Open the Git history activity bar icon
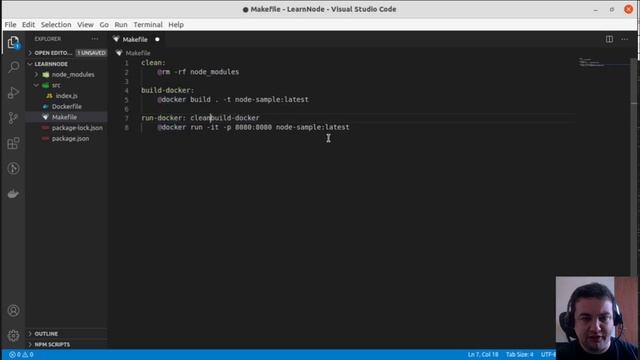Screen dimensions: 640x360 (13, 168)
